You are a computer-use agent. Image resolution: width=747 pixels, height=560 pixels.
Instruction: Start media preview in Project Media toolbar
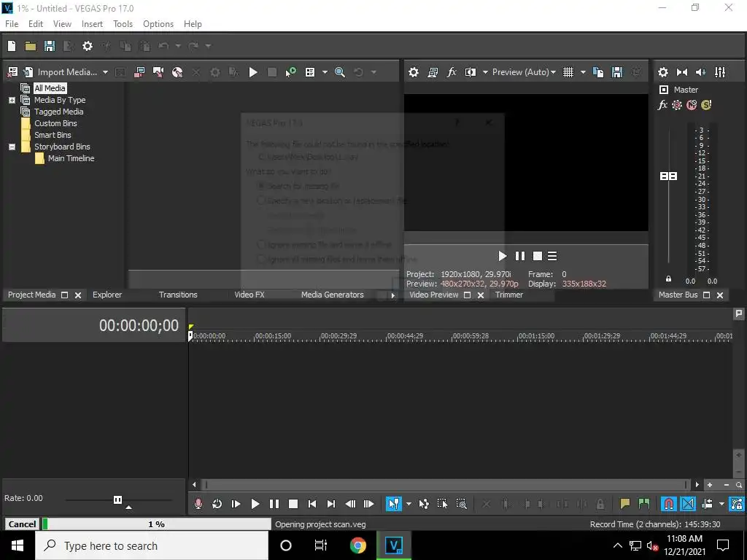[x=253, y=72]
